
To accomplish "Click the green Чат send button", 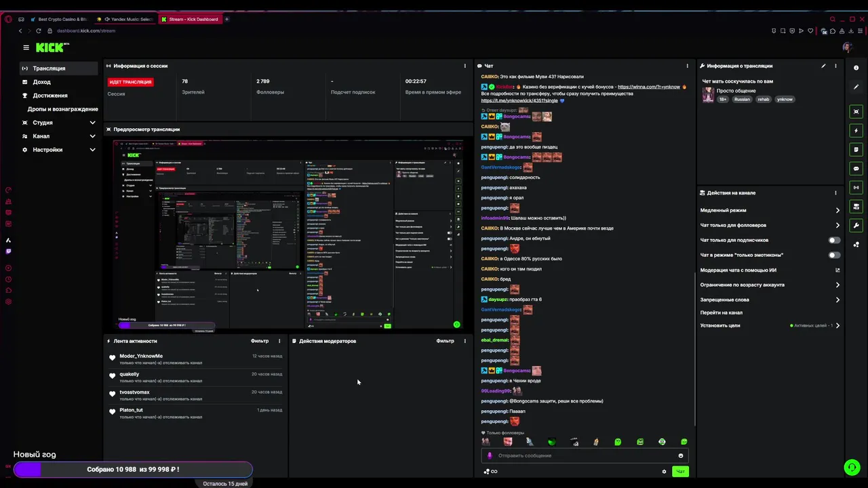I will pos(680,471).
